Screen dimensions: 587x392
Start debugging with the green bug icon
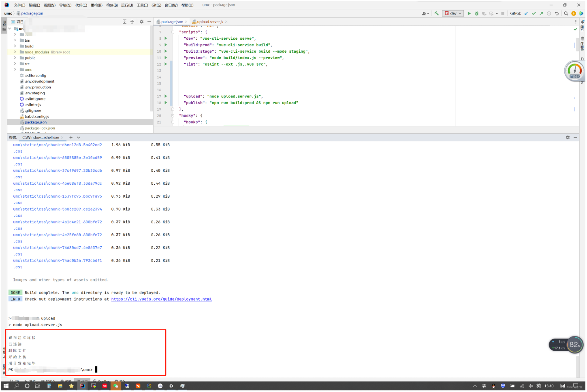[x=476, y=13]
